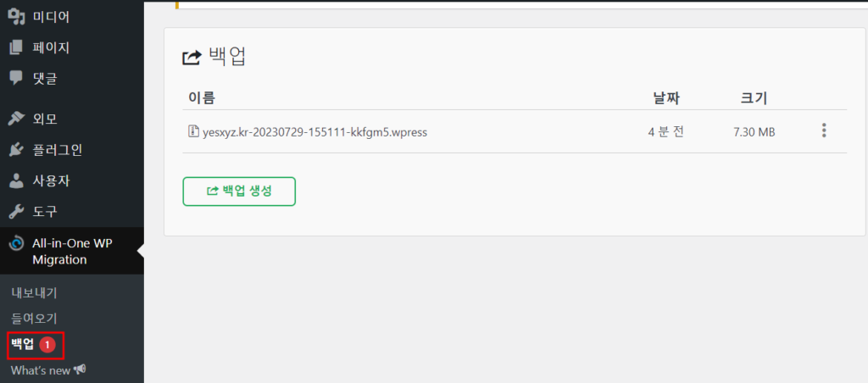
Task: Open the What's new link
Action: [x=48, y=370]
